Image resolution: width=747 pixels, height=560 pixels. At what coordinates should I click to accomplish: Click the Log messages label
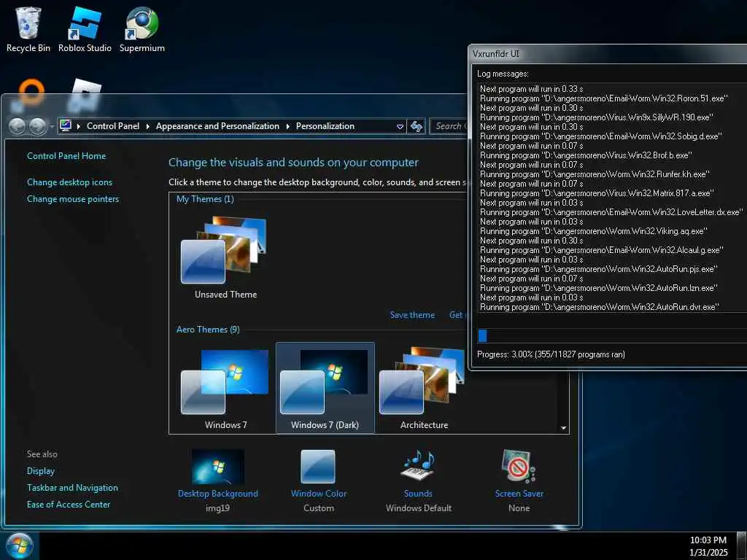(x=503, y=74)
